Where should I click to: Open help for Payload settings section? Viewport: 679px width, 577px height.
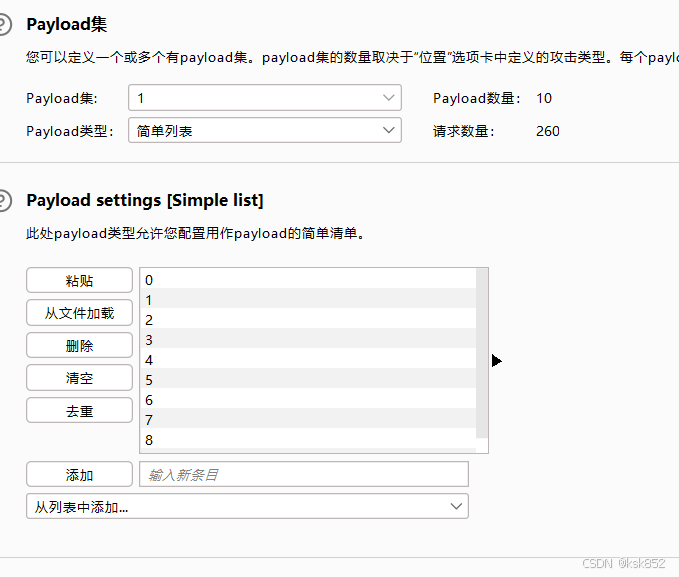click(x=4, y=201)
